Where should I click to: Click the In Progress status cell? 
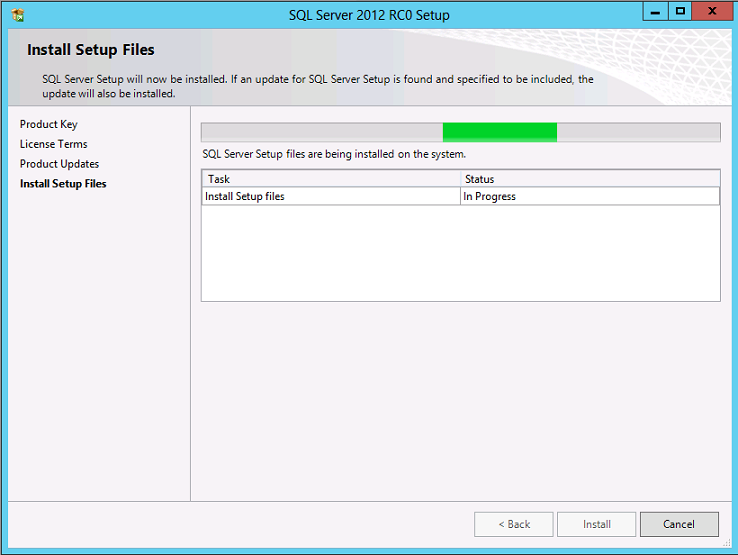590,196
